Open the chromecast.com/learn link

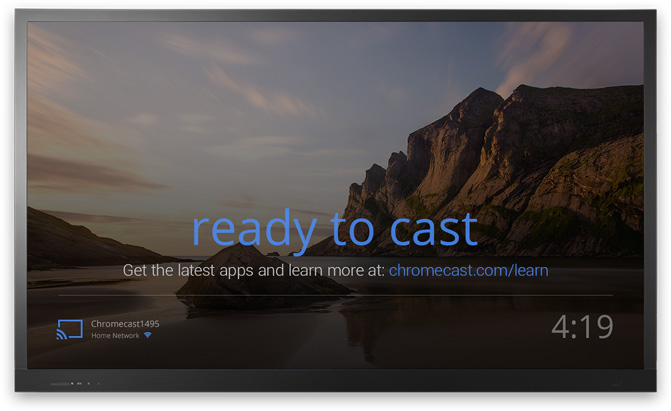468,271
